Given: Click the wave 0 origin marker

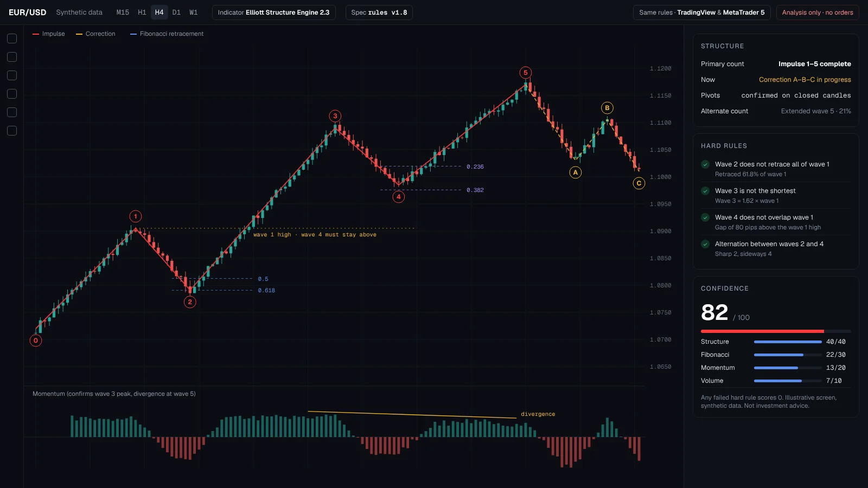Looking at the screenshot, I should point(36,341).
